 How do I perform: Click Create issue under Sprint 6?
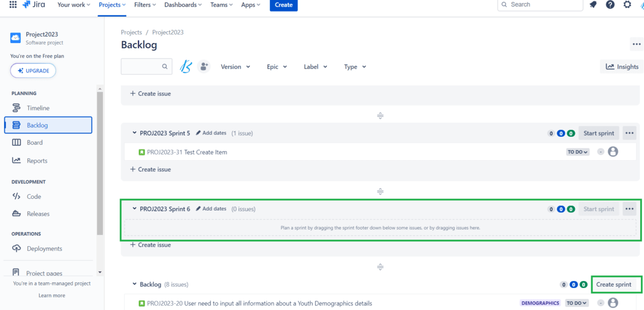point(150,245)
